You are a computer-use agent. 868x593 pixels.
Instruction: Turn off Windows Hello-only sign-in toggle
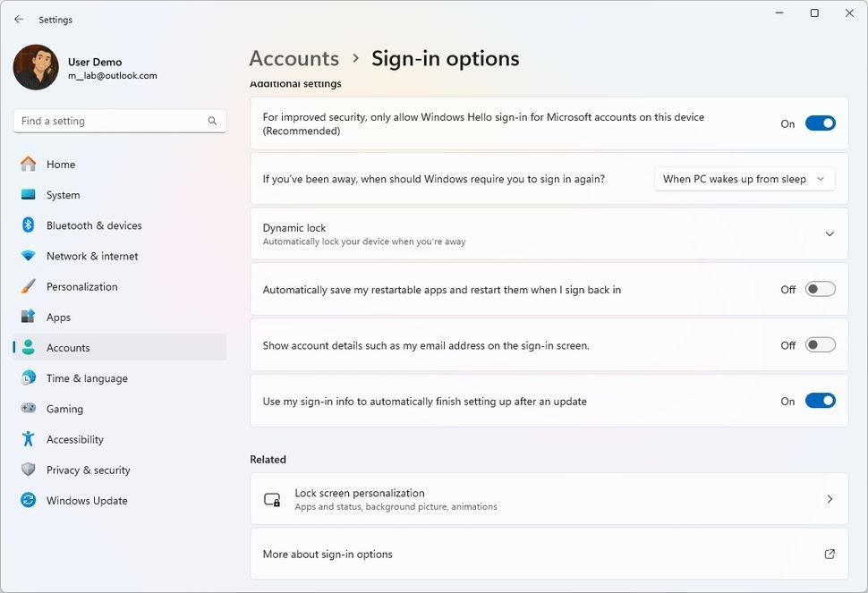coord(820,123)
